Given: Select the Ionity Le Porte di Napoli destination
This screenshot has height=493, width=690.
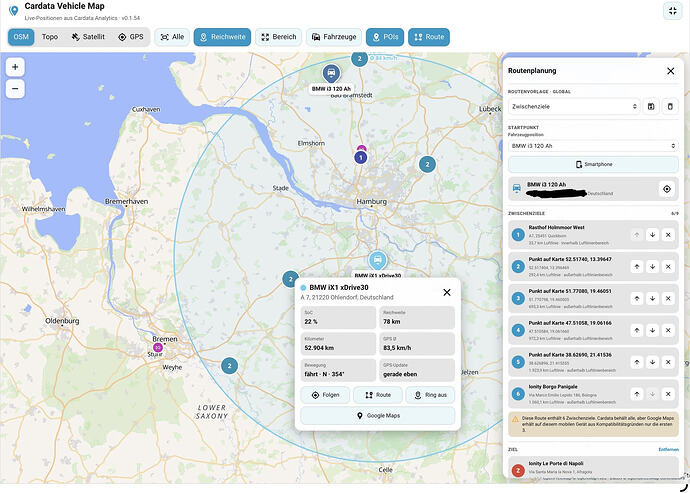Looking at the screenshot, I should tap(593, 467).
